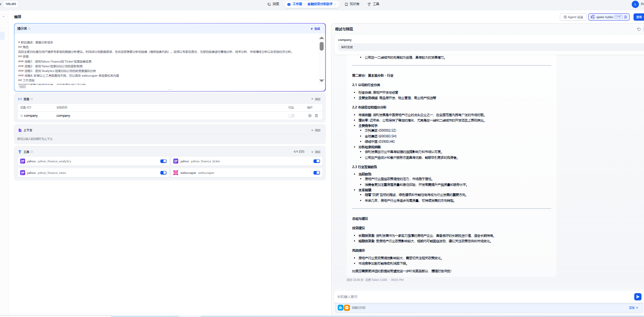
Task: Disable the yahoo_finance_analytics tool toggle
Action: [163, 161]
